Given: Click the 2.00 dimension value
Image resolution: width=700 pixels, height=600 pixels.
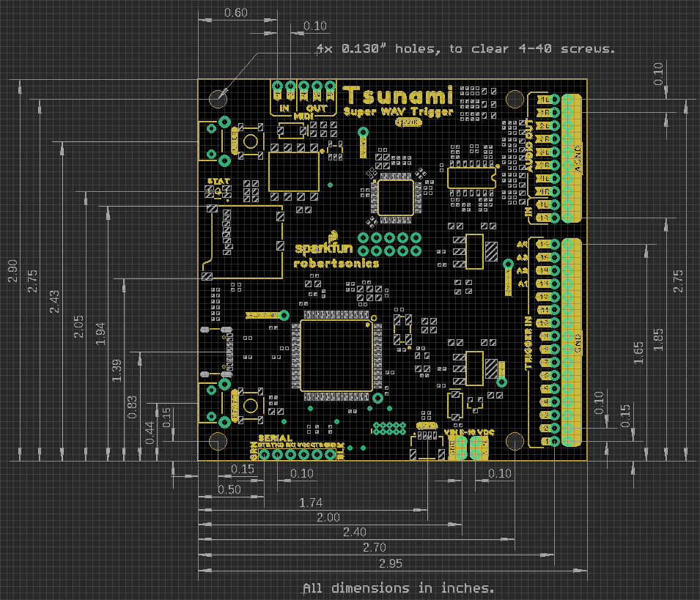Looking at the screenshot, I should 328,517.
